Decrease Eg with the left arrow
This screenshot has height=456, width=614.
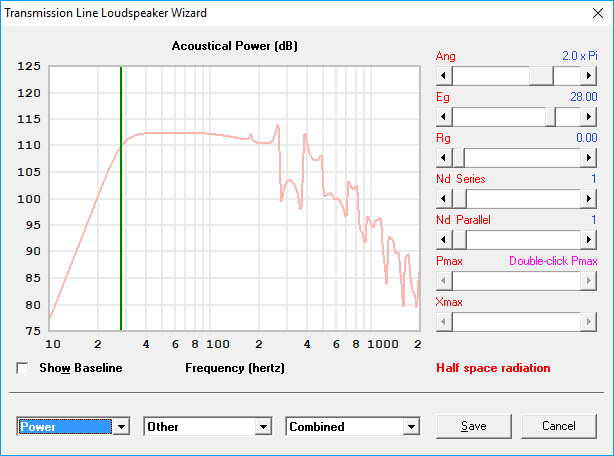(x=444, y=117)
